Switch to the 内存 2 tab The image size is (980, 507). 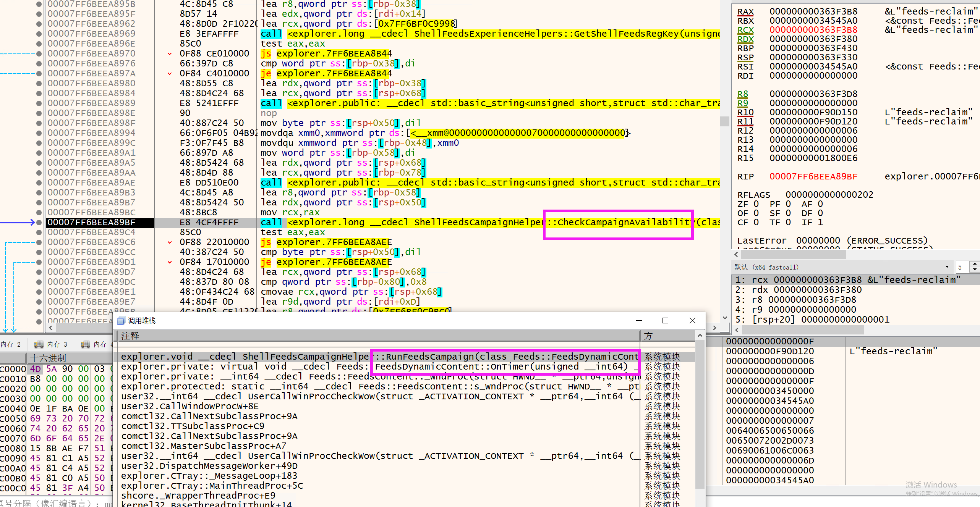[x=11, y=344]
